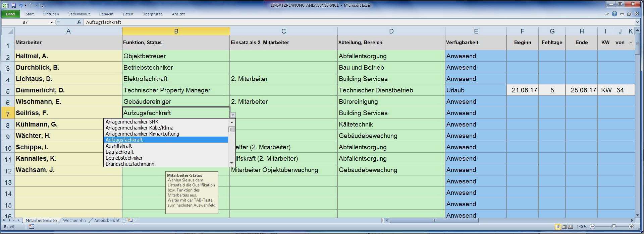Click the 140 % zoom level

coord(582,227)
